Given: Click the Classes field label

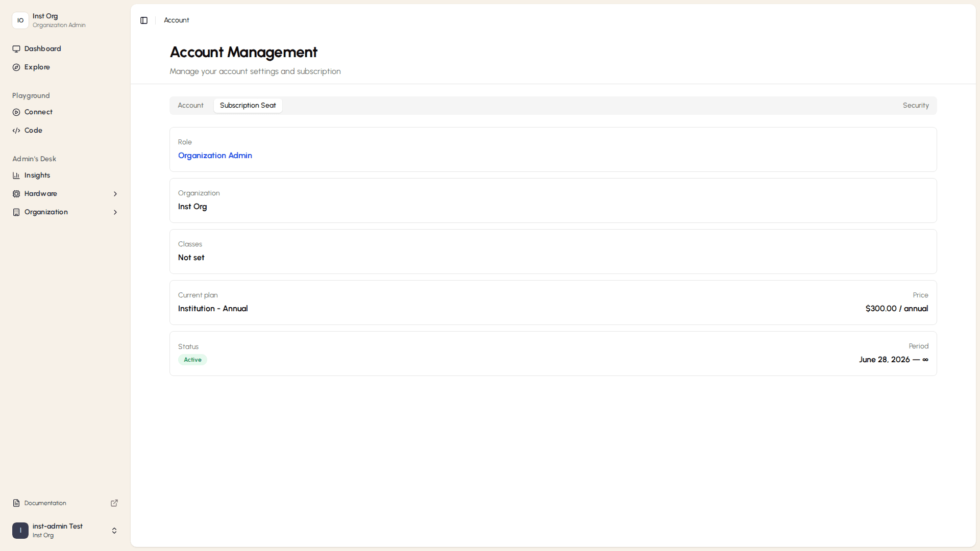Looking at the screenshot, I should (x=190, y=244).
